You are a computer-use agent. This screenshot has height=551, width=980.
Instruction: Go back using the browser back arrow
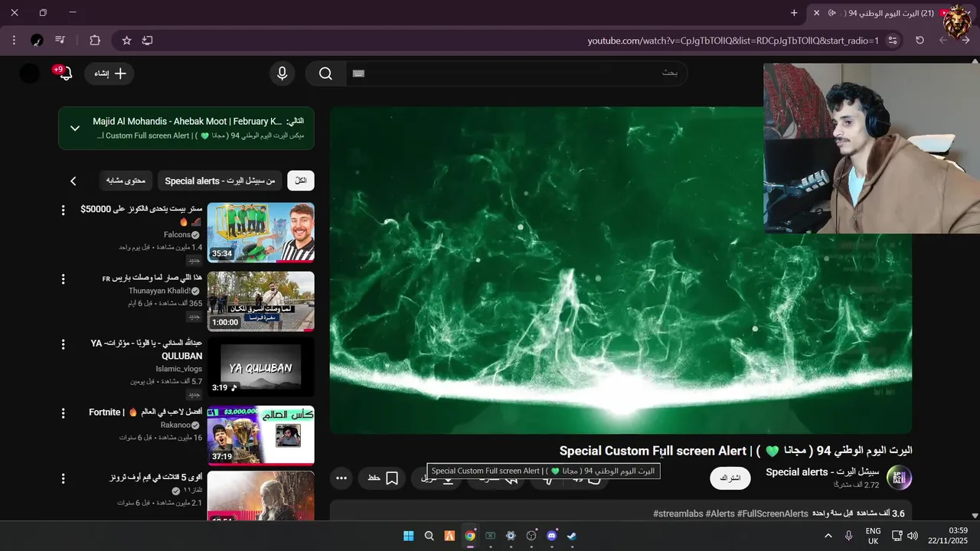966,41
